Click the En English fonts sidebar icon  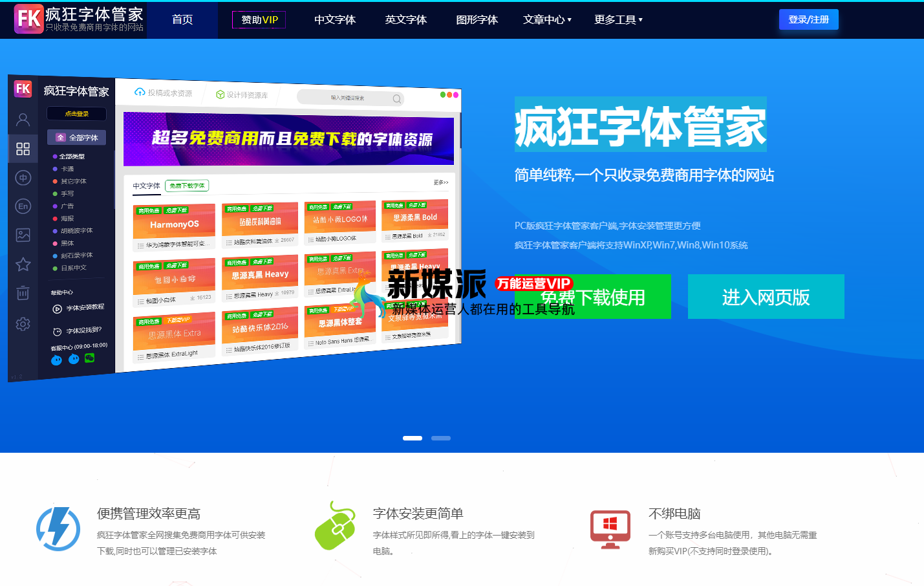(23, 206)
